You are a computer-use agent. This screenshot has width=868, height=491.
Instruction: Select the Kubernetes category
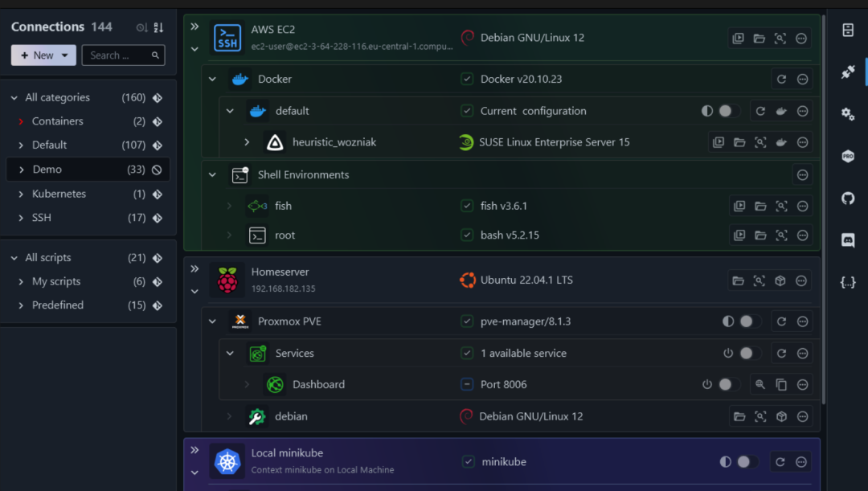coord(59,194)
